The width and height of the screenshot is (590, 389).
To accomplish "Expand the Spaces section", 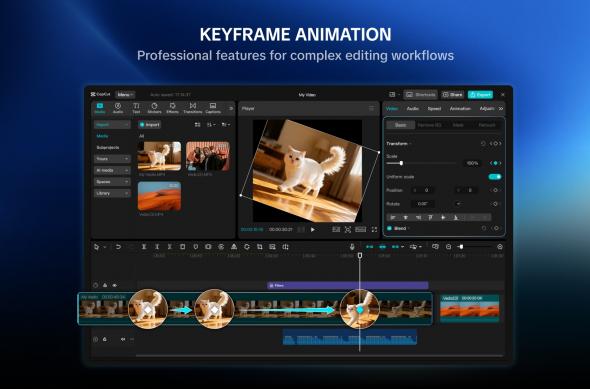I will [x=112, y=182].
